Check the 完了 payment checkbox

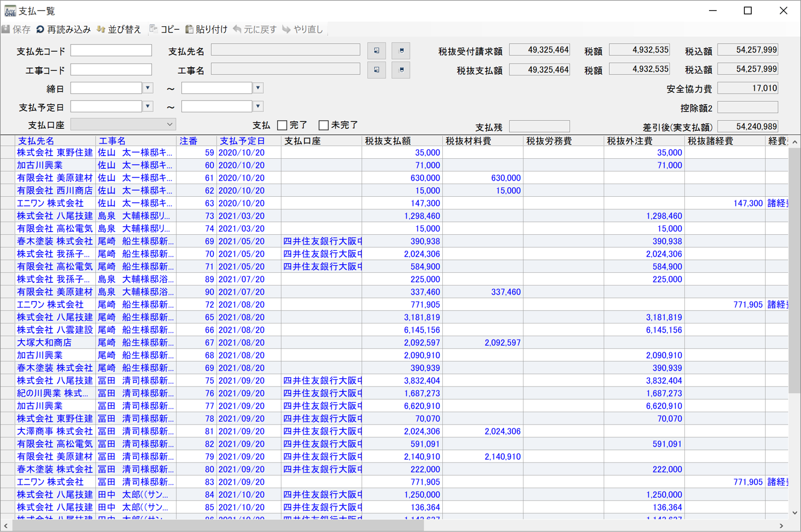pos(282,125)
